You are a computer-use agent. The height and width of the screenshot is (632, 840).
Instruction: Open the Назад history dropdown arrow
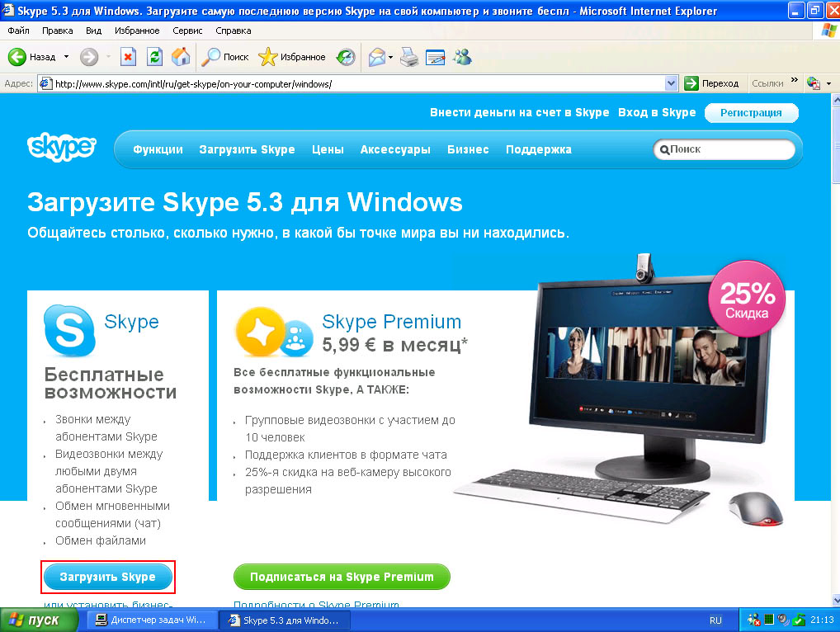[67, 57]
